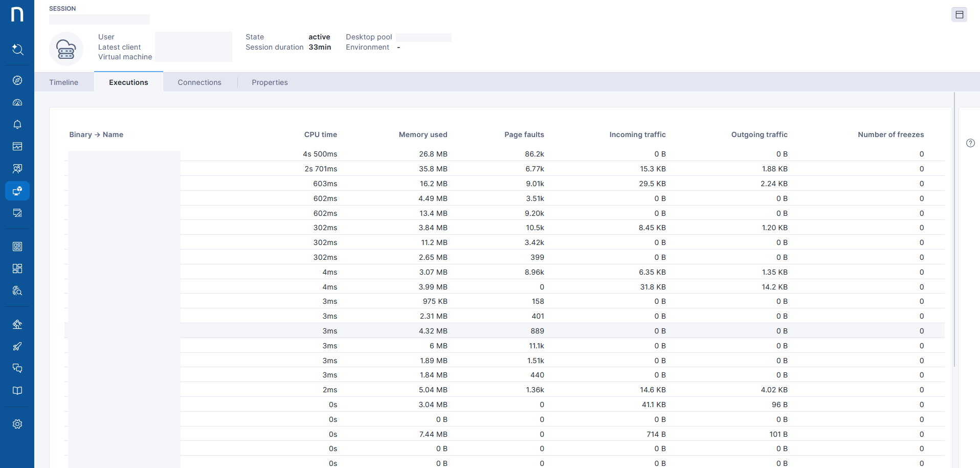Click the vertical scrollbar of executions table

pos(954,230)
